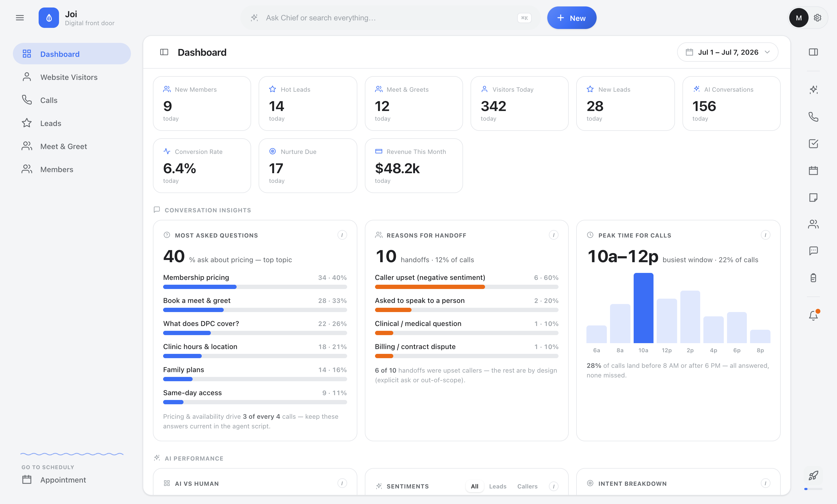Viewport: 837px width, 504px height.
Task: Click 'Same-day access' question row
Action: click(x=255, y=397)
